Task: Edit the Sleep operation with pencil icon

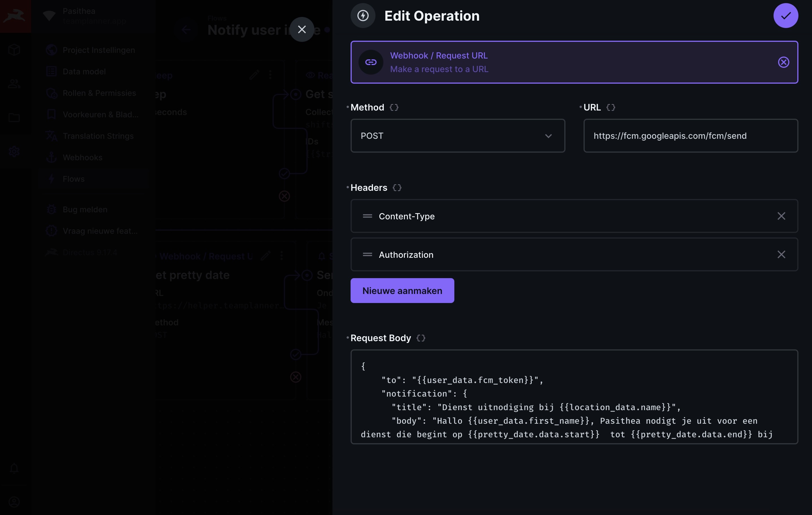Action: [x=254, y=75]
